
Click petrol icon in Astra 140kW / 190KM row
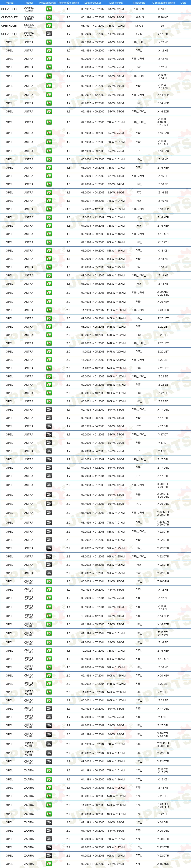tap(49, 318)
